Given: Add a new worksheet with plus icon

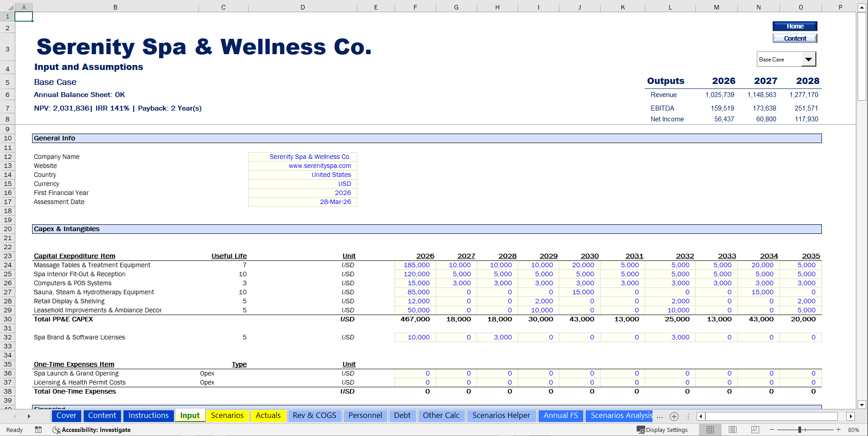Looking at the screenshot, I should (675, 416).
